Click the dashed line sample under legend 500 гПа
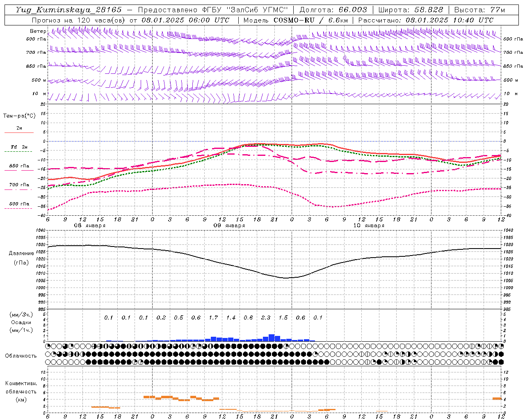 click(x=18, y=208)
